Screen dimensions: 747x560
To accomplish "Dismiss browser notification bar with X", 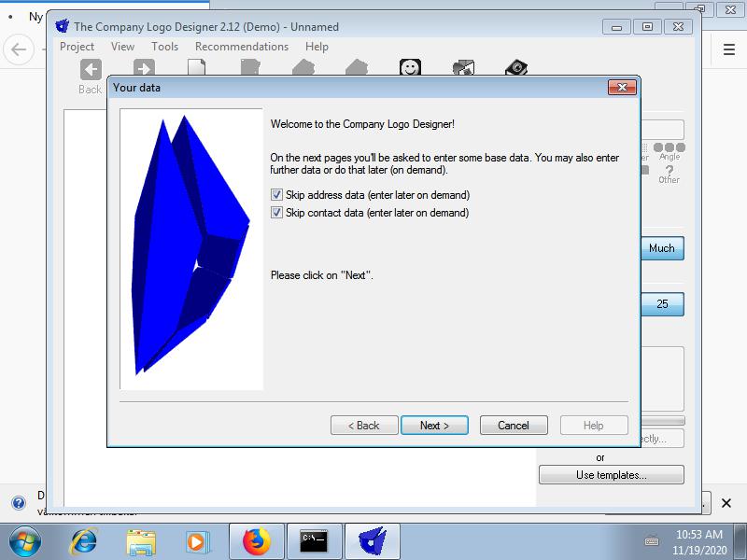I will click(726, 503).
